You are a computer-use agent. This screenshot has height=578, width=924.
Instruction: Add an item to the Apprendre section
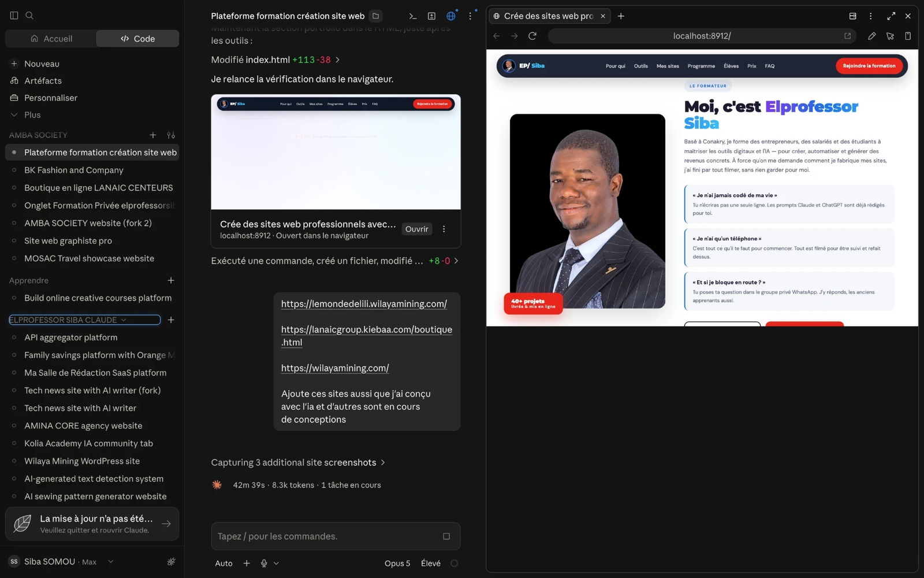(x=171, y=280)
